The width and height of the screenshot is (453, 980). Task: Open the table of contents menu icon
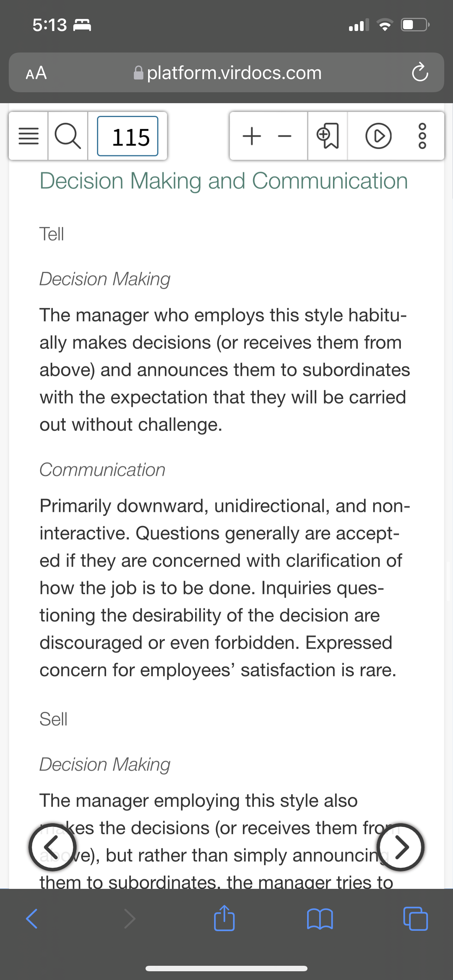coord(28,136)
